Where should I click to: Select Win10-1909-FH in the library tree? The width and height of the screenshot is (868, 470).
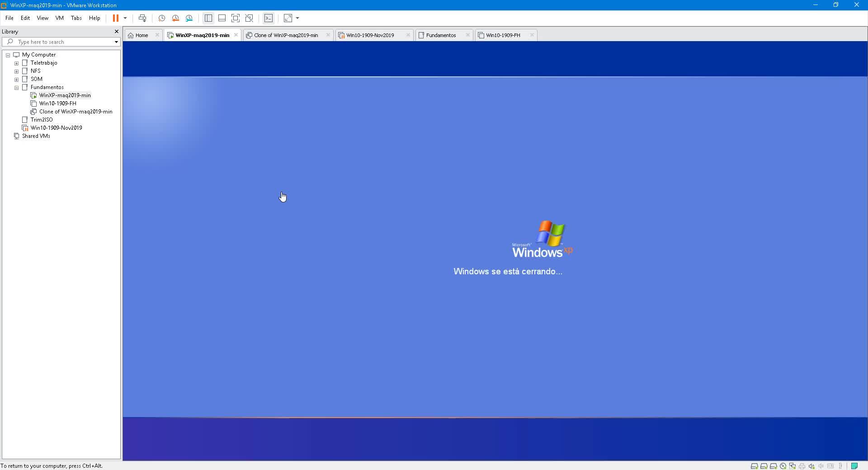(x=57, y=103)
